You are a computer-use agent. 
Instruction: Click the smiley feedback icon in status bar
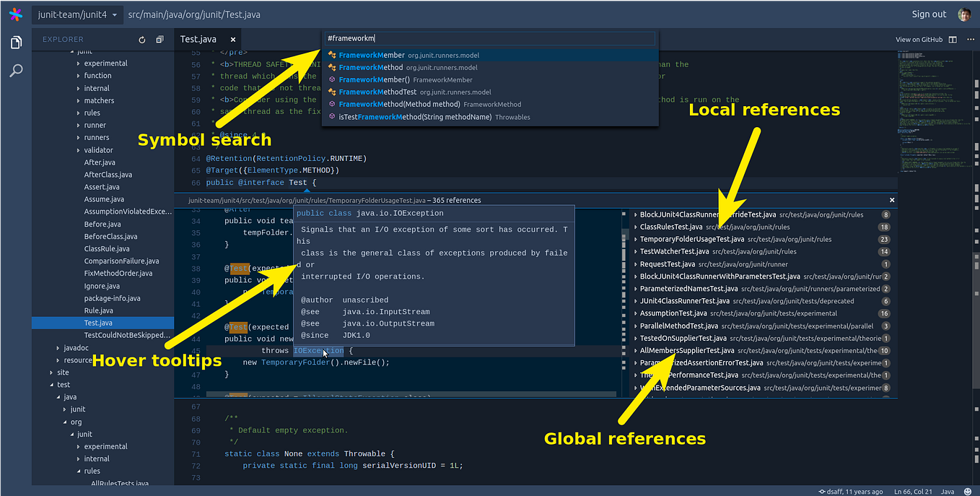[x=968, y=491]
